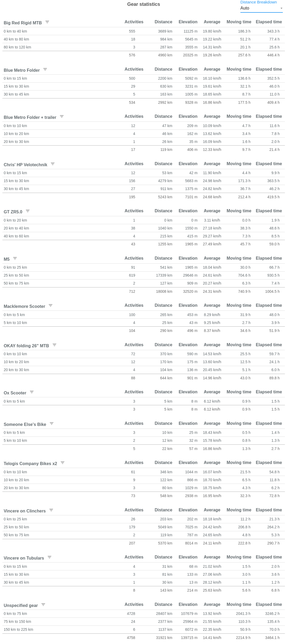Open filter for Blue Metro Folder + trailer

pos(62,116)
